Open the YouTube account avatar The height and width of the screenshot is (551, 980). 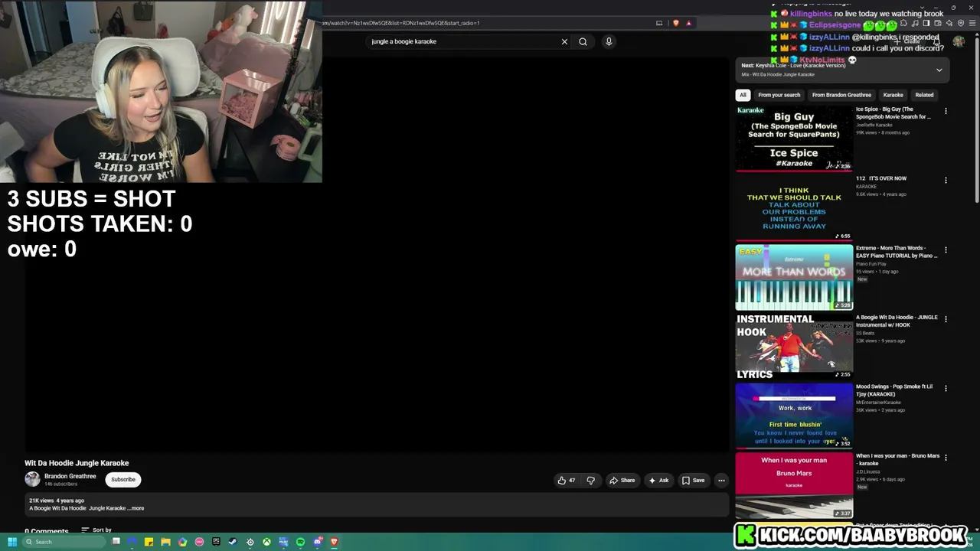pos(959,41)
